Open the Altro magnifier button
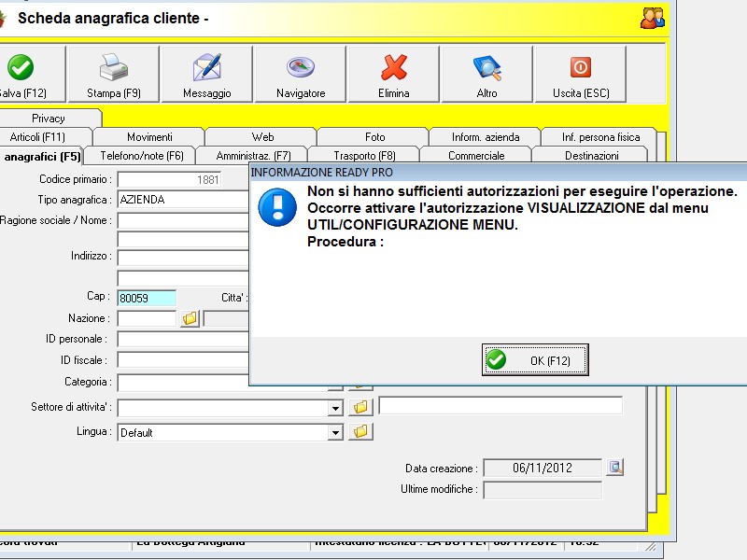The image size is (747, 560). (486, 74)
